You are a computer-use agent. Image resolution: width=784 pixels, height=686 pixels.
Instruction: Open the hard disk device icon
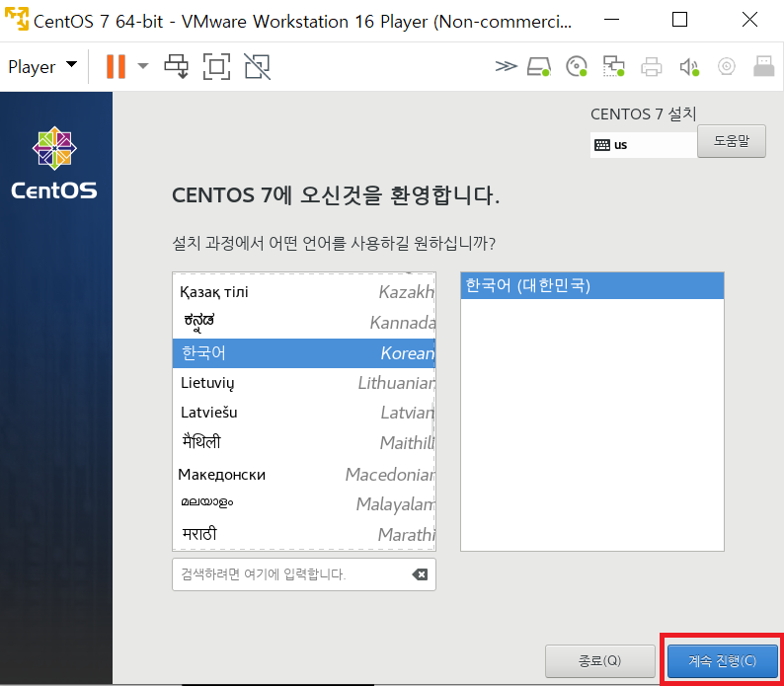(x=539, y=66)
